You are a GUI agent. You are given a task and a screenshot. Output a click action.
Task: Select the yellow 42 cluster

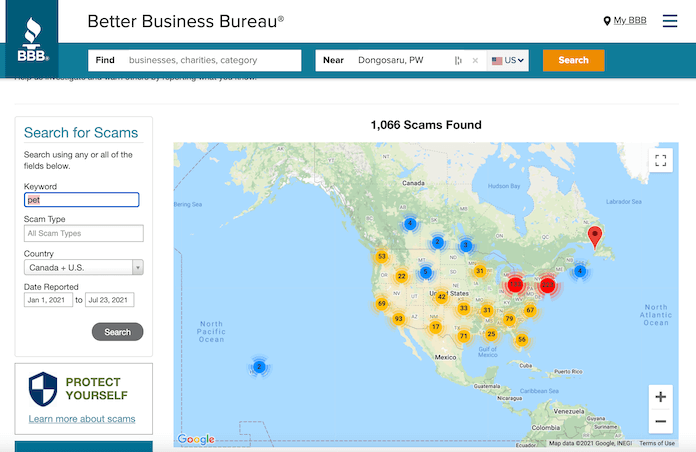tap(441, 297)
